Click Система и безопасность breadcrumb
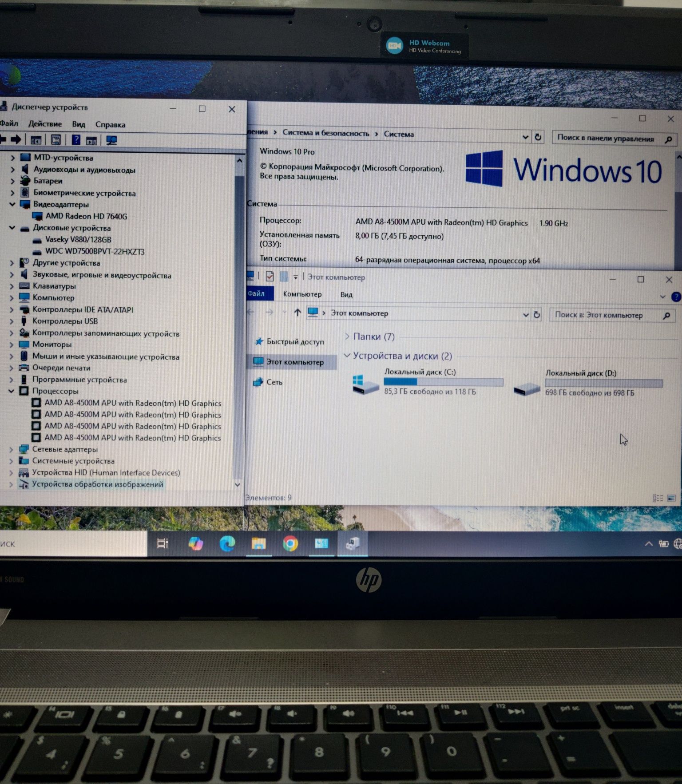Image resolution: width=682 pixels, height=784 pixels. click(326, 133)
